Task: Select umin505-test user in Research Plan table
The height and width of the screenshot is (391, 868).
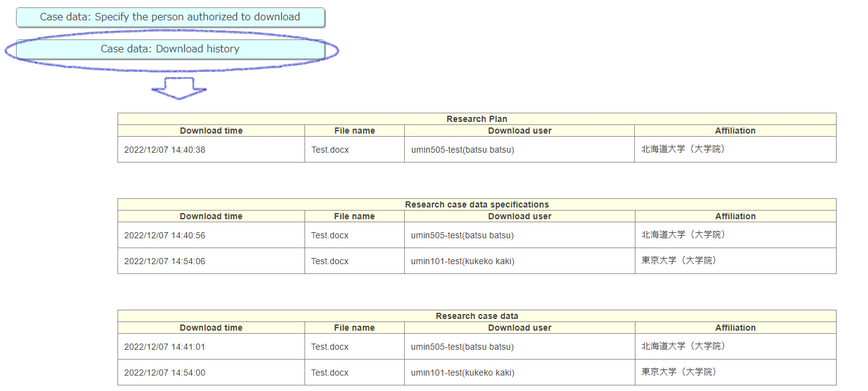Action: point(462,150)
